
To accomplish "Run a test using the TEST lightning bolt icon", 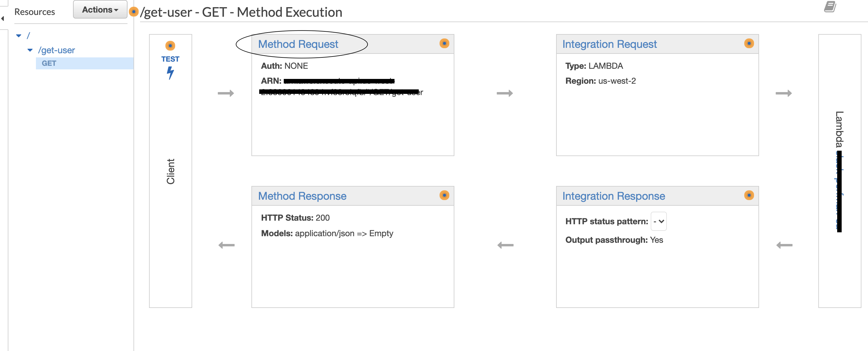I will [x=171, y=72].
